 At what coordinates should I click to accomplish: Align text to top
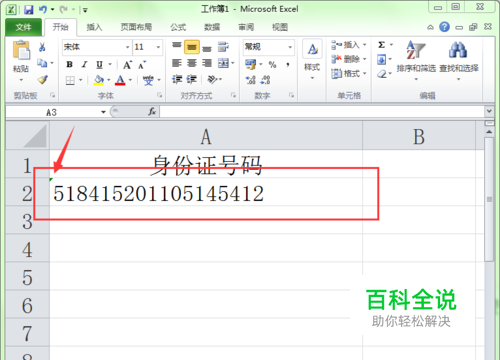click(177, 46)
